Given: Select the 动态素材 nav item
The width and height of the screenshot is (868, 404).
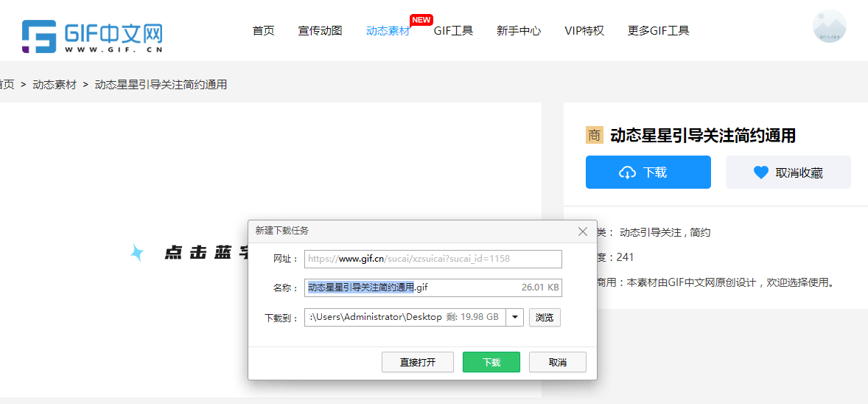Looking at the screenshot, I should (x=388, y=30).
